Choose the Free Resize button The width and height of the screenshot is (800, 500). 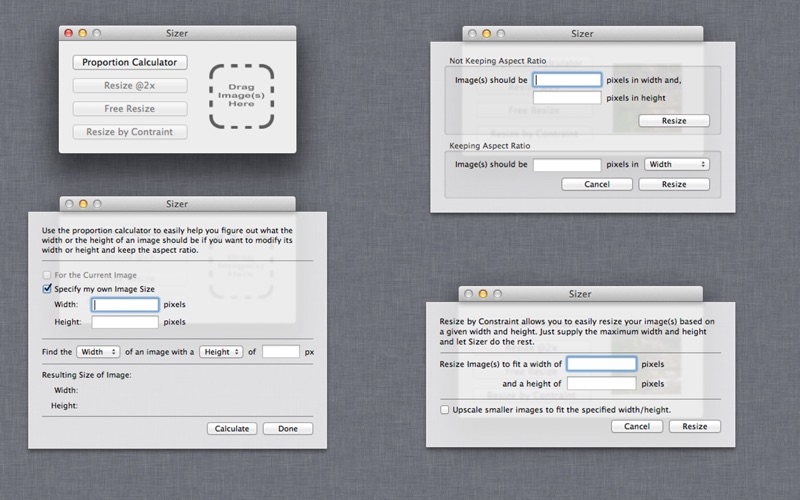click(x=130, y=109)
